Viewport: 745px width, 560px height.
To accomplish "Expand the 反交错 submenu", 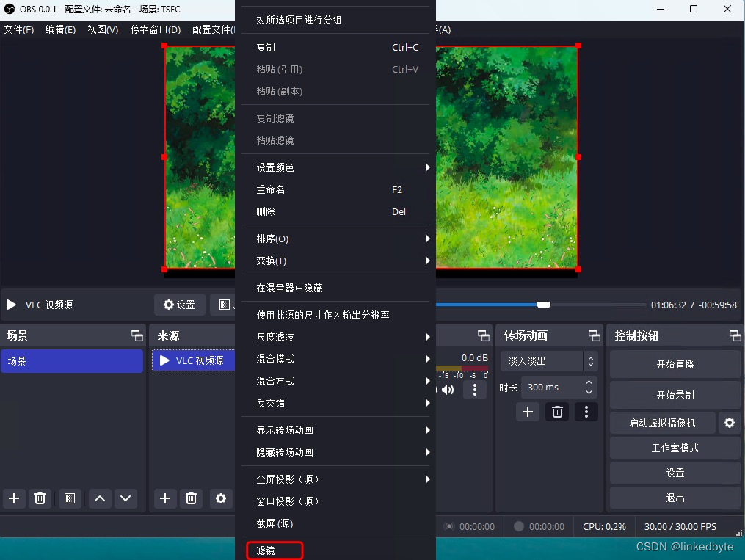I will point(335,403).
